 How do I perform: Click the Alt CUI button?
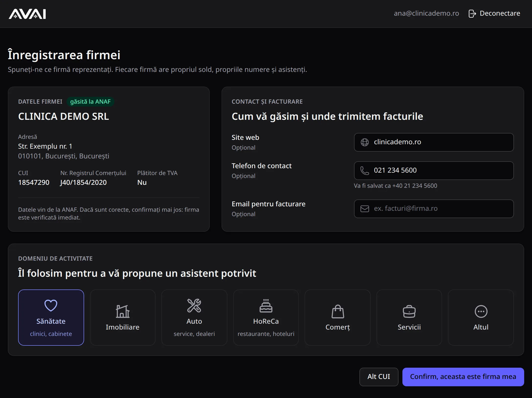coord(379,377)
